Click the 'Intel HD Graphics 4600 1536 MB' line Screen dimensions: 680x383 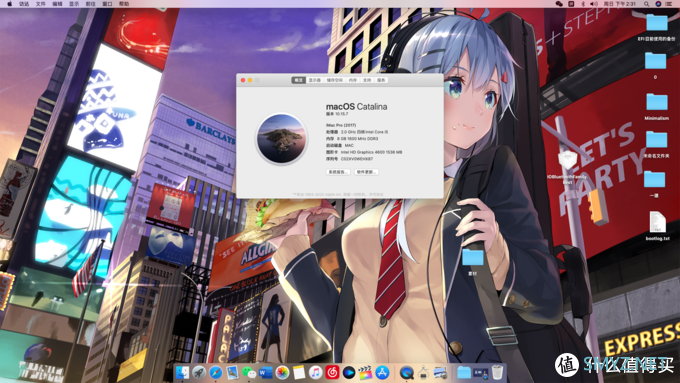coord(364,152)
